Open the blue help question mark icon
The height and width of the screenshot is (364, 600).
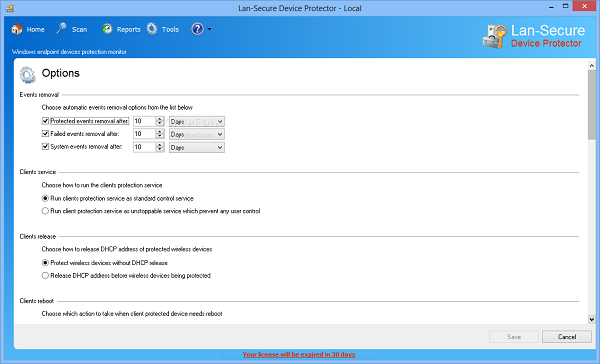pyautogui.click(x=197, y=29)
